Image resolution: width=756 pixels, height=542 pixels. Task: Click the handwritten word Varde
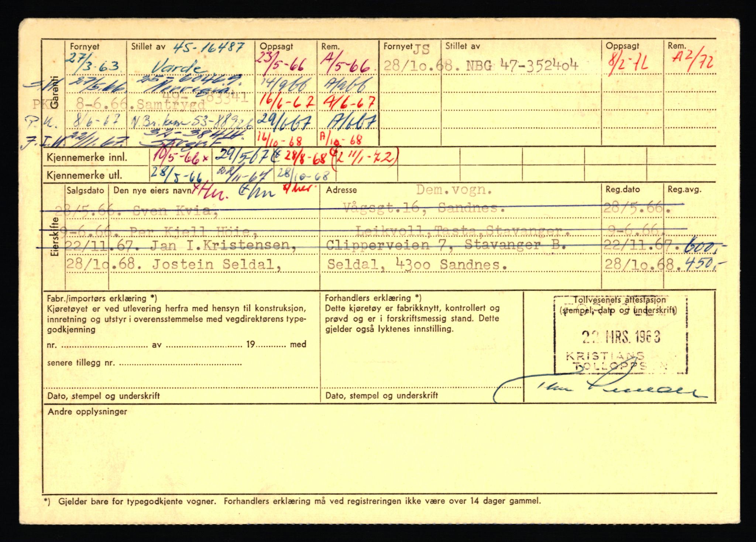(x=178, y=68)
